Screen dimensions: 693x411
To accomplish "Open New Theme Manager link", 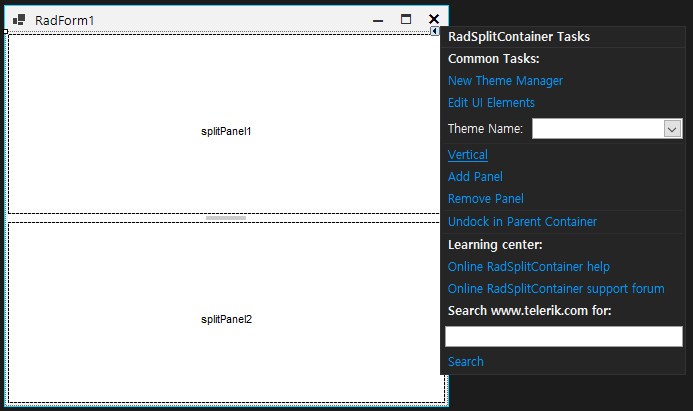I will 505,81.
